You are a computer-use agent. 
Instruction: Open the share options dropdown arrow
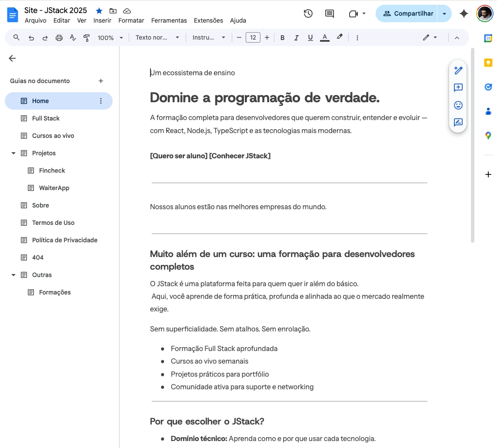pos(444,13)
